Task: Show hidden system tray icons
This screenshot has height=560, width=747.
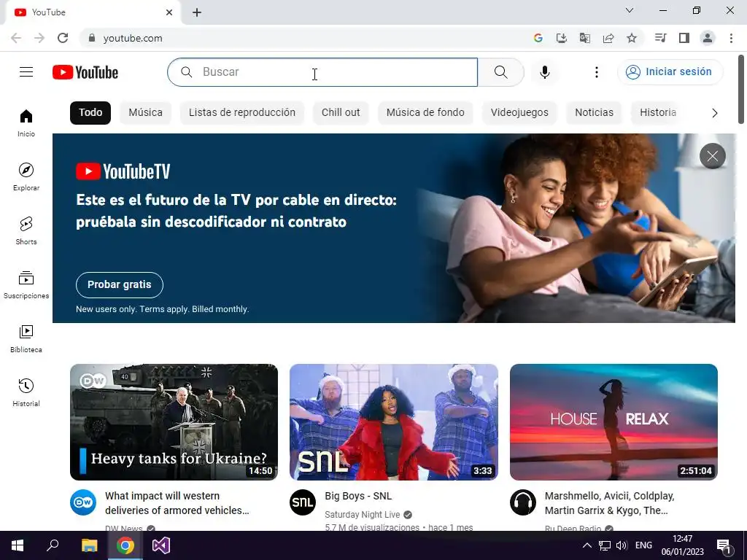Action: [x=587, y=545]
